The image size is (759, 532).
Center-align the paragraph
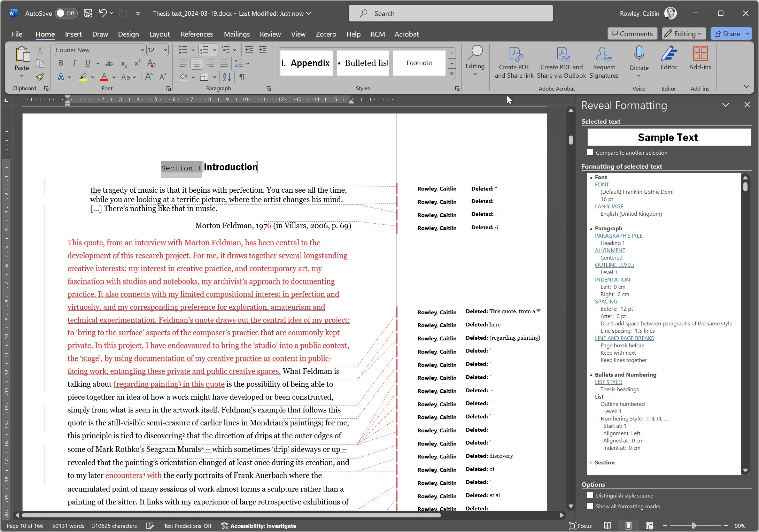pos(197,63)
